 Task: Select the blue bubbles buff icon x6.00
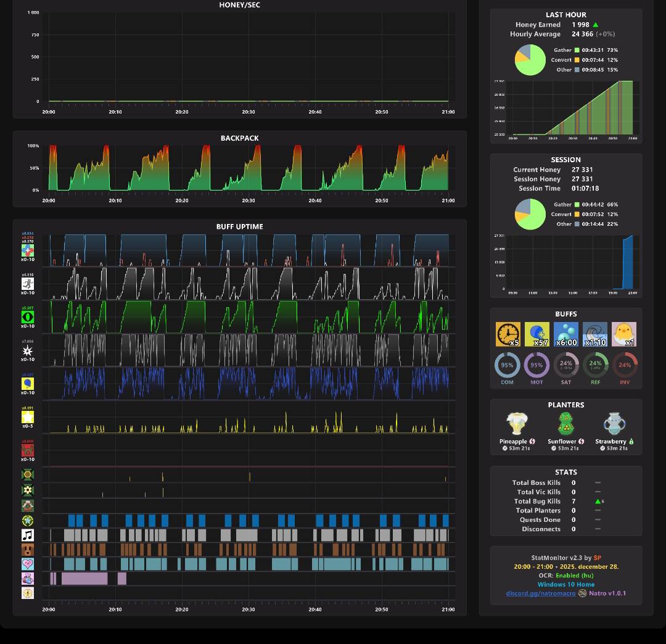click(565, 334)
